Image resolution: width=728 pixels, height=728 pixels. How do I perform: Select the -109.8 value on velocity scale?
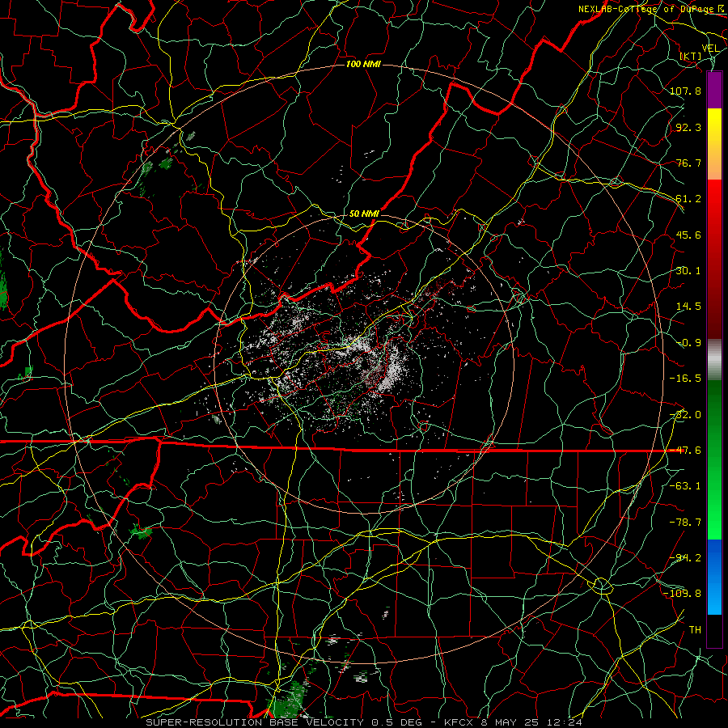682,594
